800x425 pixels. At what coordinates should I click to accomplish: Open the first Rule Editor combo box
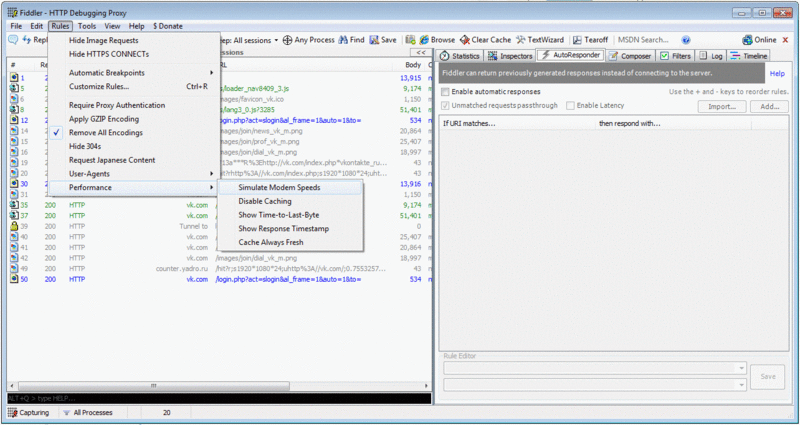pyautogui.click(x=595, y=368)
